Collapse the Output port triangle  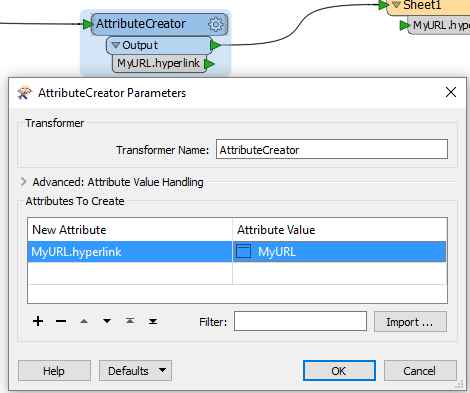[115, 45]
